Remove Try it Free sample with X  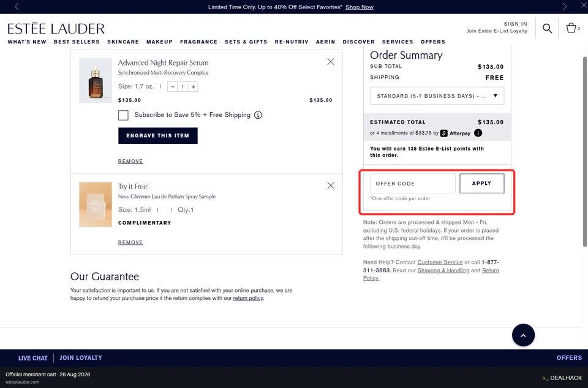click(x=330, y=185)
